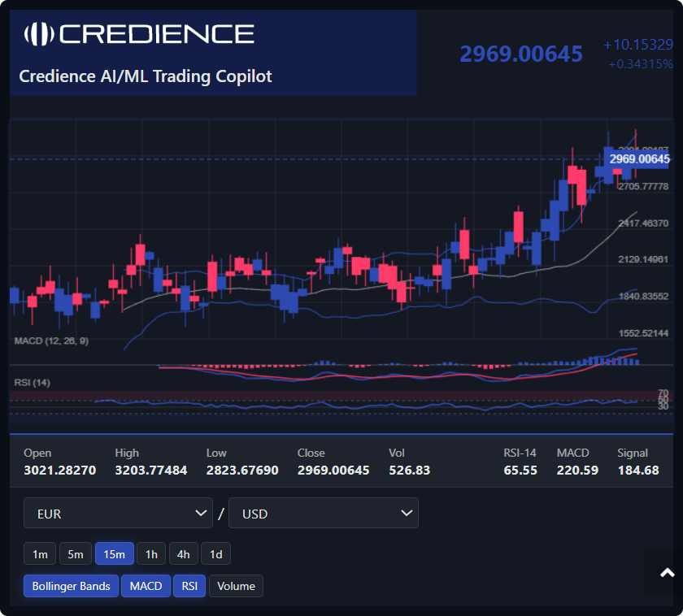Click the RSI-14 value 65.55
Screen dimensions: 683x616
click(x=520, y=471)
